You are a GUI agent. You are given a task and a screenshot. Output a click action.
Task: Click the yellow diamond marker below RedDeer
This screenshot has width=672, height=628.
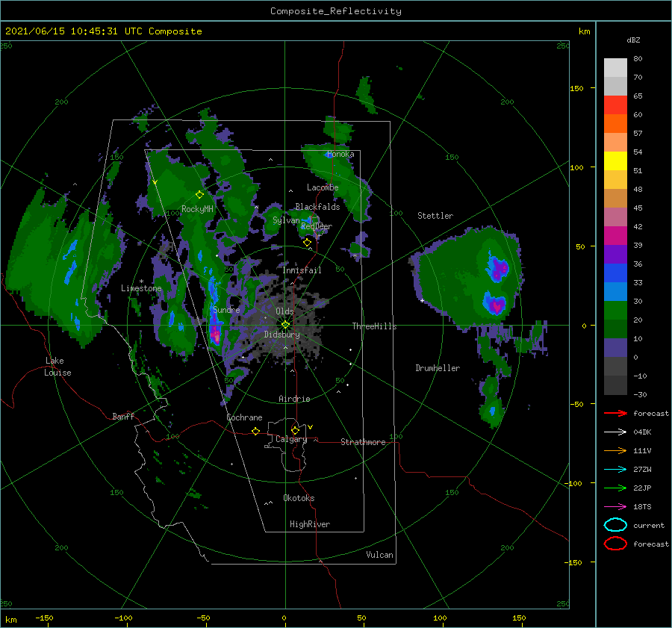307,243
